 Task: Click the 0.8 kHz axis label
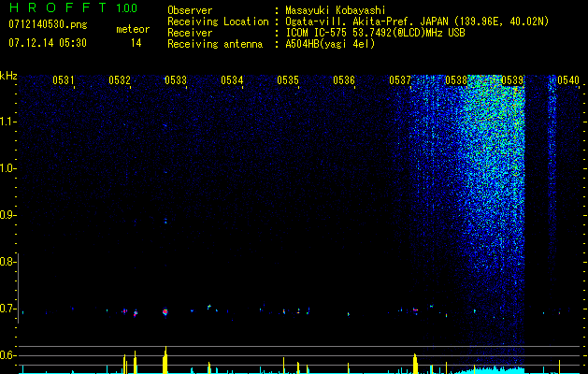coord(7,262)
